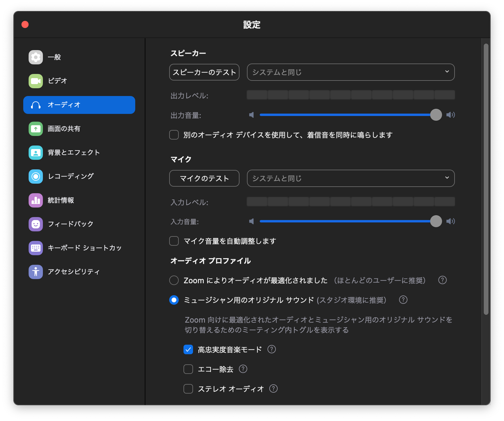Screen dimensions: 504x421
Task: View 統計情報 statistics panel
Action: [x=61, y=200]
